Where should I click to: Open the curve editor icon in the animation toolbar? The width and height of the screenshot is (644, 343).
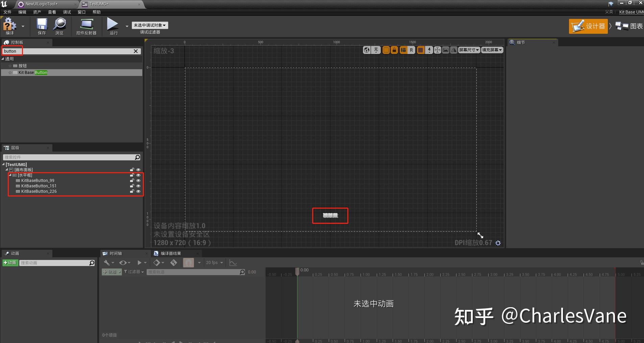coord(233,262)
